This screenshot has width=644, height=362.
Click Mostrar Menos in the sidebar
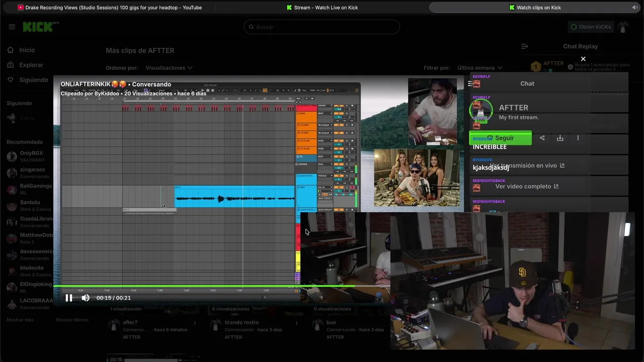click(x=72, y=320)
